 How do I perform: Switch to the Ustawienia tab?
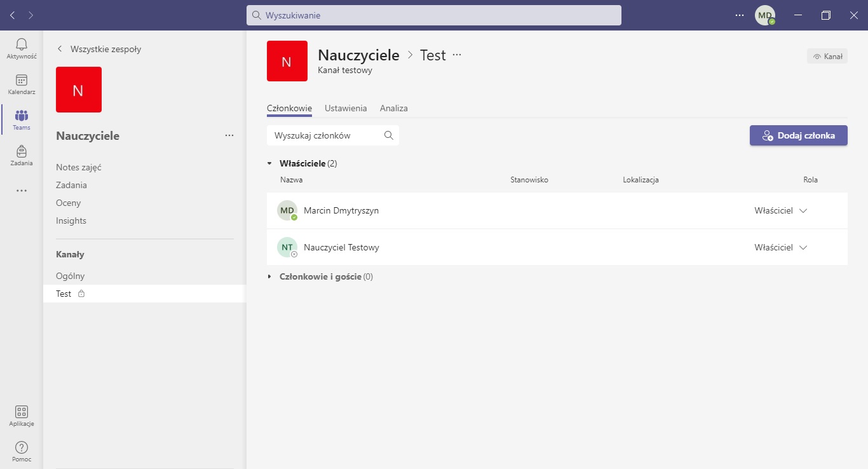(x=346, y=109)
